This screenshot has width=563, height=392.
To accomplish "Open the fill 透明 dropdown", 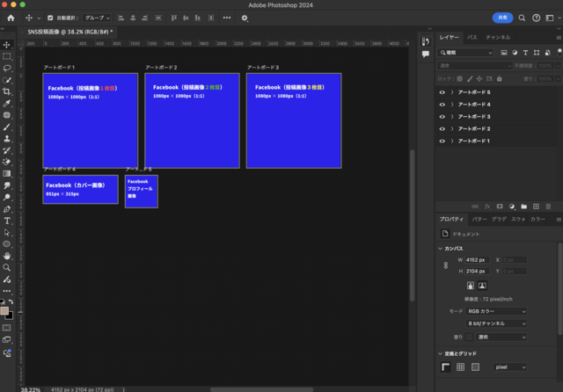I will [501, 338].
